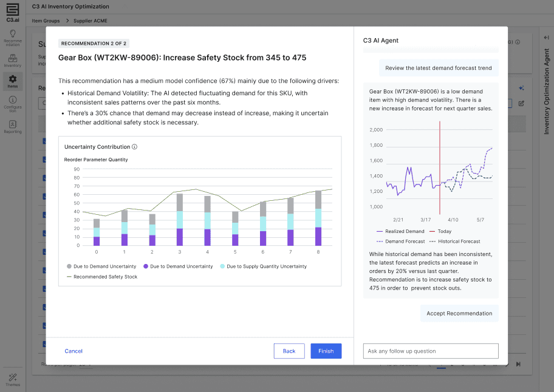The height and width of the screenshot is (392, 554).
Task: Open the Configuration sidebar icon
Action: click(13, 104)
